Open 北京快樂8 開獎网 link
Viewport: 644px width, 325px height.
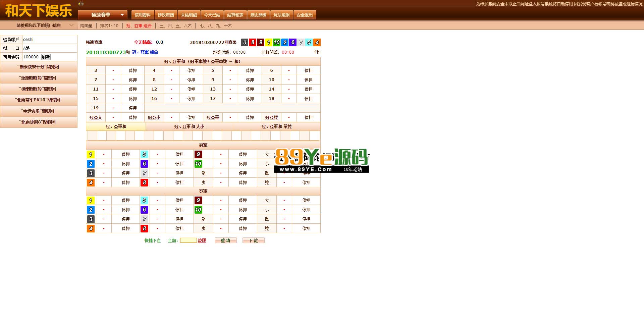39,122
